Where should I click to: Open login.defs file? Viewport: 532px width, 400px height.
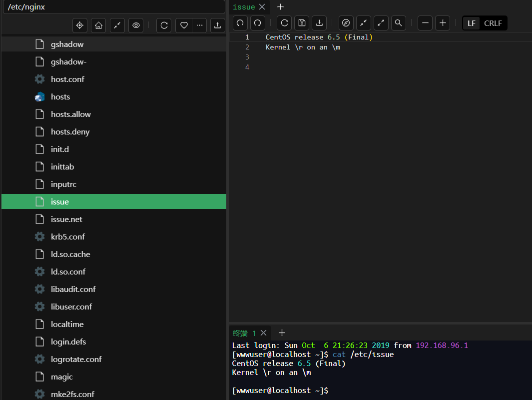(x=114, y=341)
